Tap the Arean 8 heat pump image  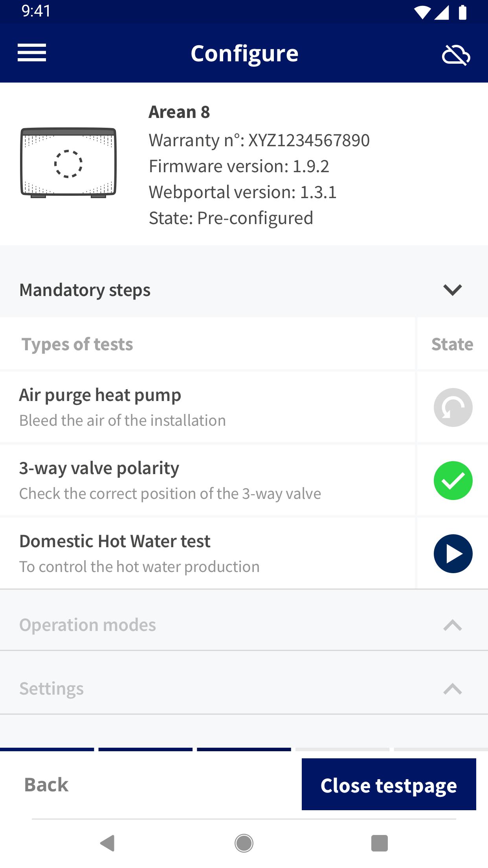pos(68,162)
